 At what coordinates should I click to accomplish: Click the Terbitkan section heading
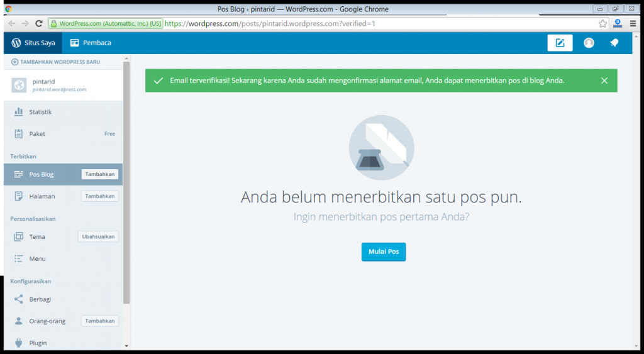pos(23,156)
